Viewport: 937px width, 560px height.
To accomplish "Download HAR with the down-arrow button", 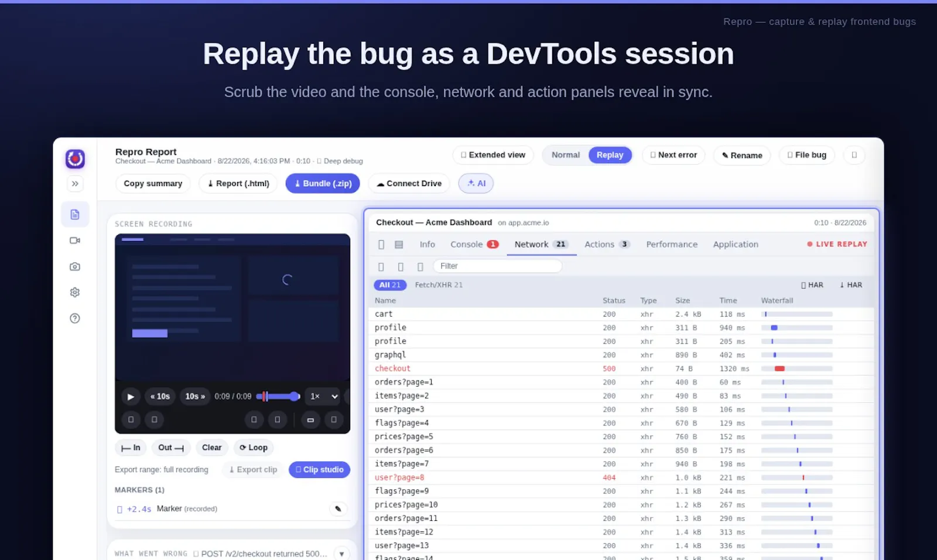I will tap(851, 285).
